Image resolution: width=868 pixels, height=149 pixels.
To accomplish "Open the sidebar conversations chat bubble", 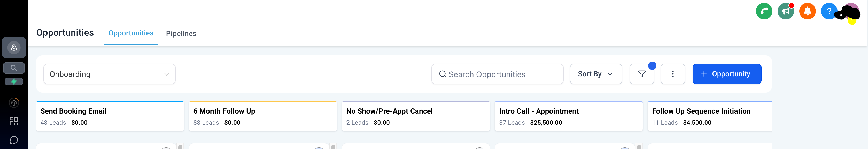I will pos(14,140).
